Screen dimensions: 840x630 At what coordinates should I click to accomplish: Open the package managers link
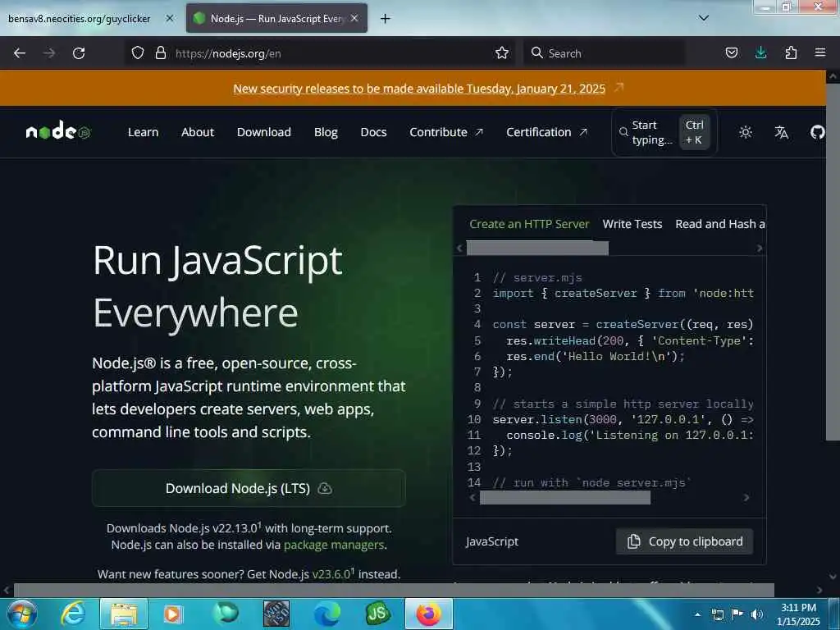pyautogui.click(x=334, y=545)
